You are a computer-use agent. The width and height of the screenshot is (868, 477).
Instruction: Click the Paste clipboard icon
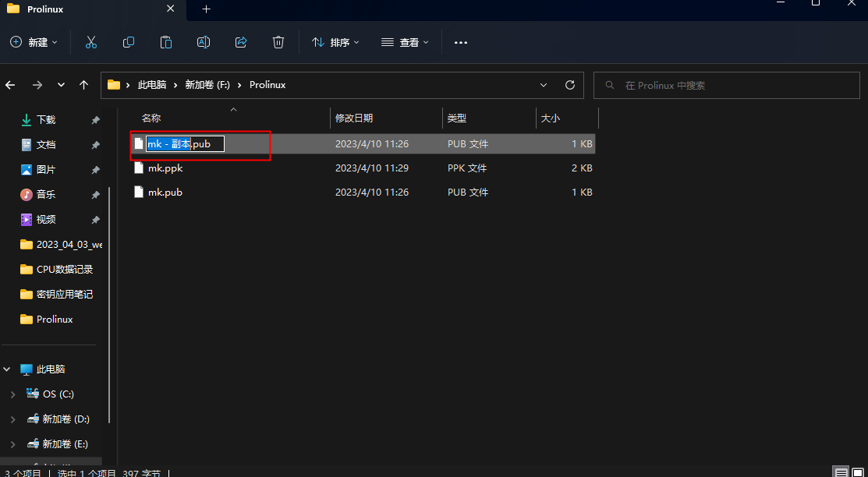[x=165, y=42]
